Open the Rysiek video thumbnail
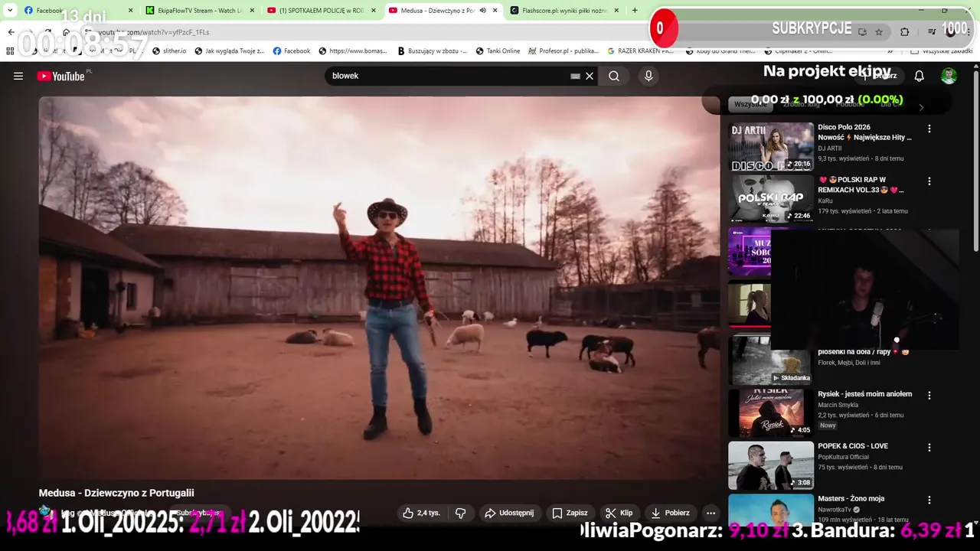 tap(771, 413)
